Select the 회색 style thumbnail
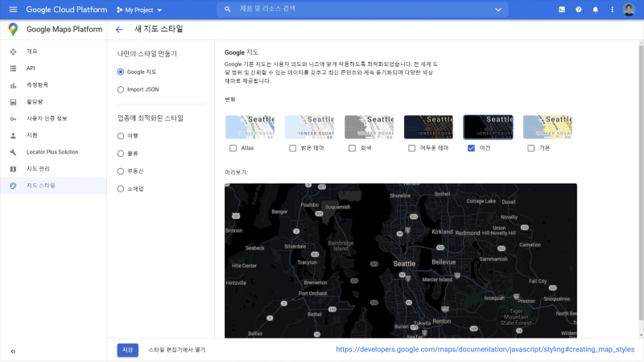Image resolution: width=644 pixels, height=362 pixels. point(369,127)
